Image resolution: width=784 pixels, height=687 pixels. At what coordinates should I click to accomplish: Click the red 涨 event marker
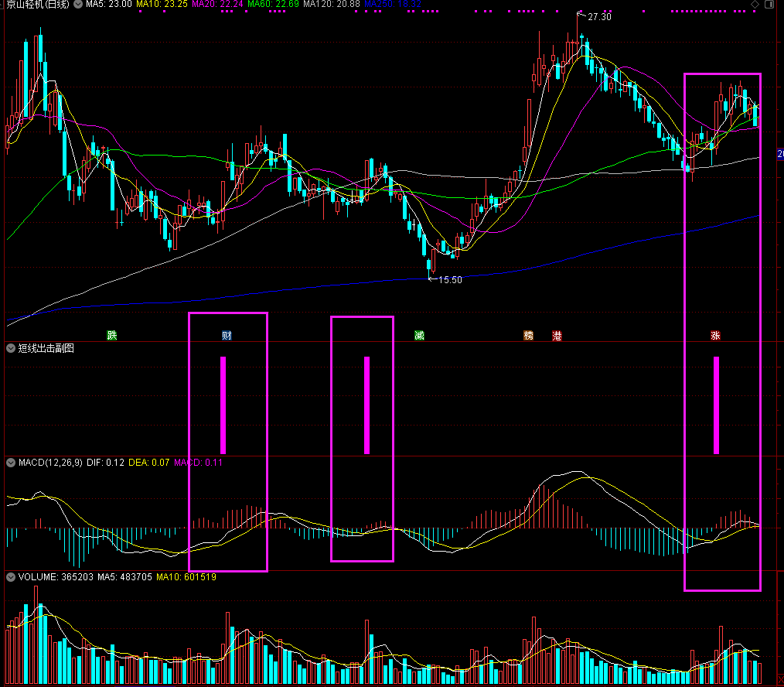click(x=715, y=335)
